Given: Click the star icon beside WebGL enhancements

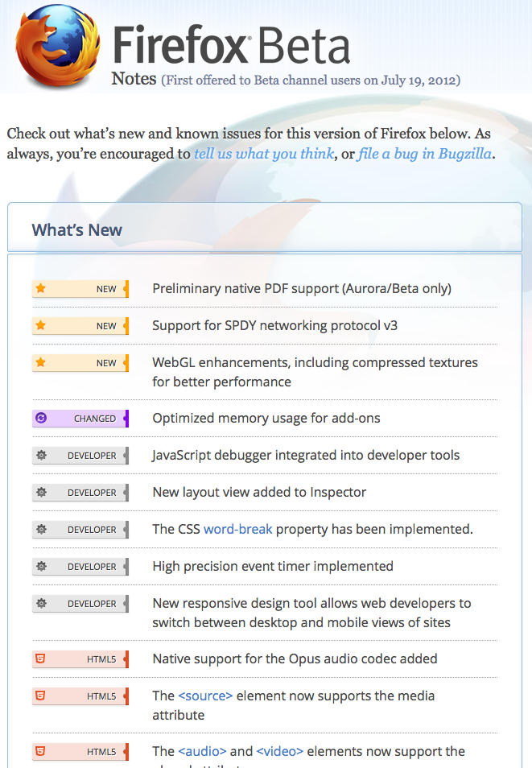Looking at the screenshot, I should 41,363.
